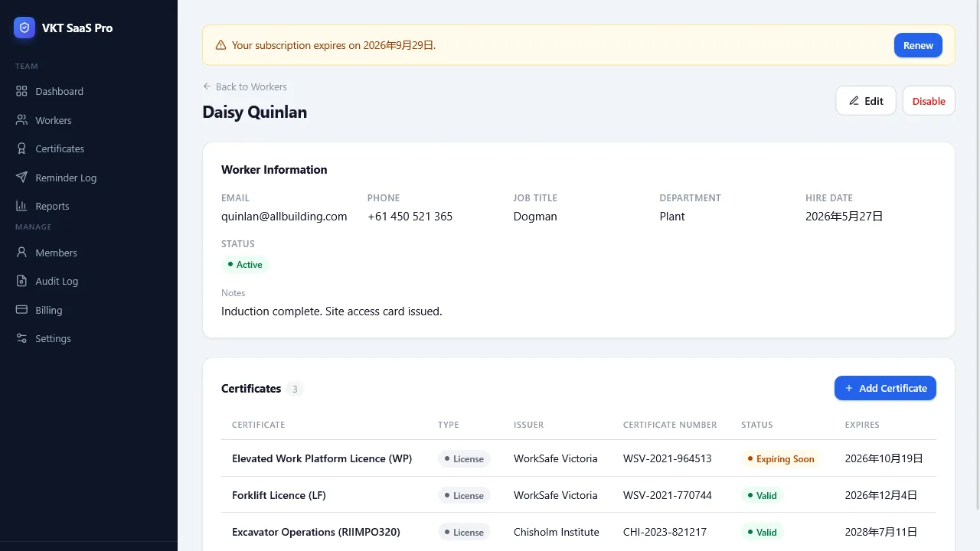This screenshot has width=980, height=551.
Task: Click the Reminder Log paper-plane icon
Action: pos(21,178)
